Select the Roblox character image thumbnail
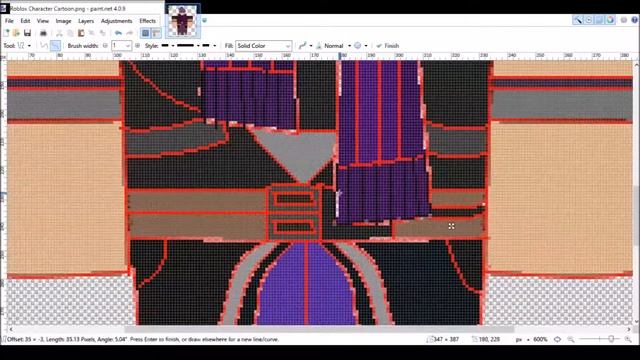 coord(183,20)
